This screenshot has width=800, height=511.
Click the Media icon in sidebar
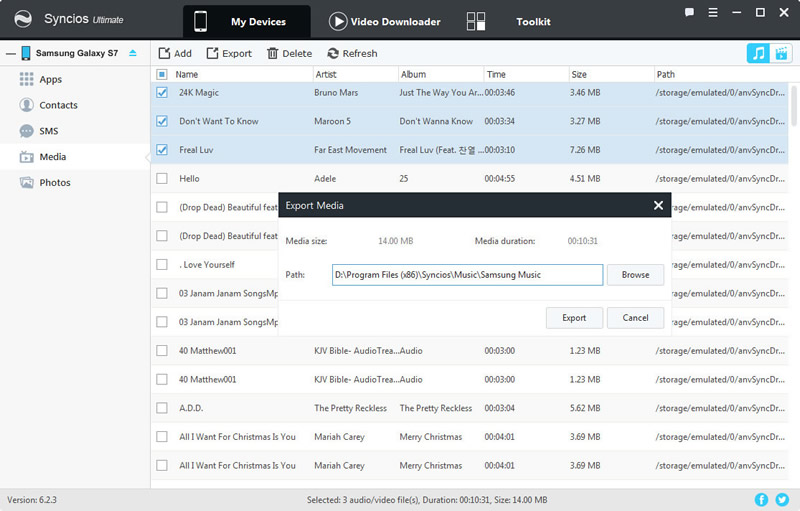tap(27, 157)
